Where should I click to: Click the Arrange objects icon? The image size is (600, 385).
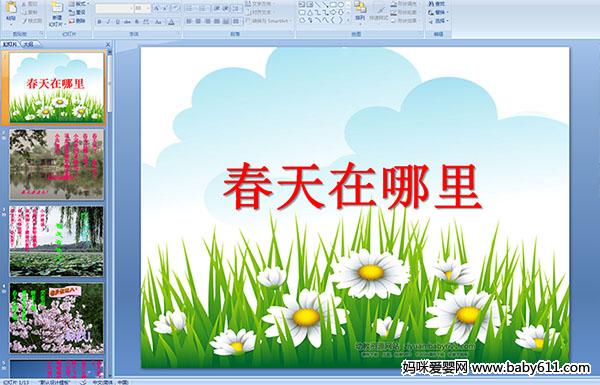[x=360, y=11]
